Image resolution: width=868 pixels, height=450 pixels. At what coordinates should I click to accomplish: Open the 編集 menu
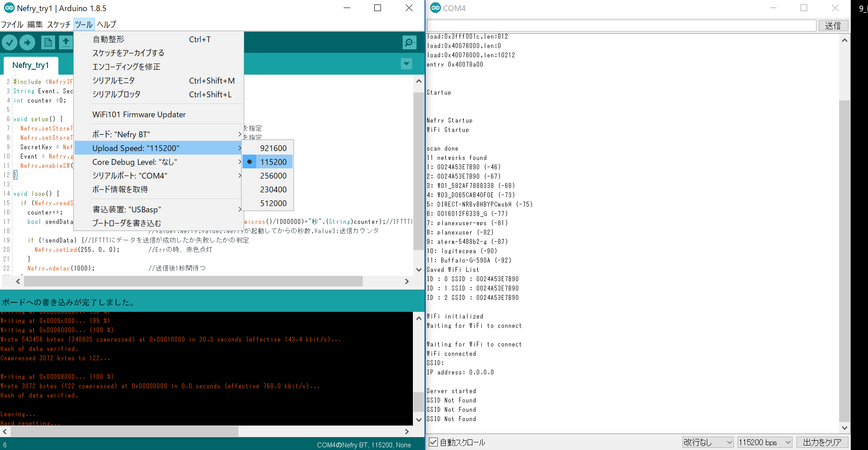[35, 24]
